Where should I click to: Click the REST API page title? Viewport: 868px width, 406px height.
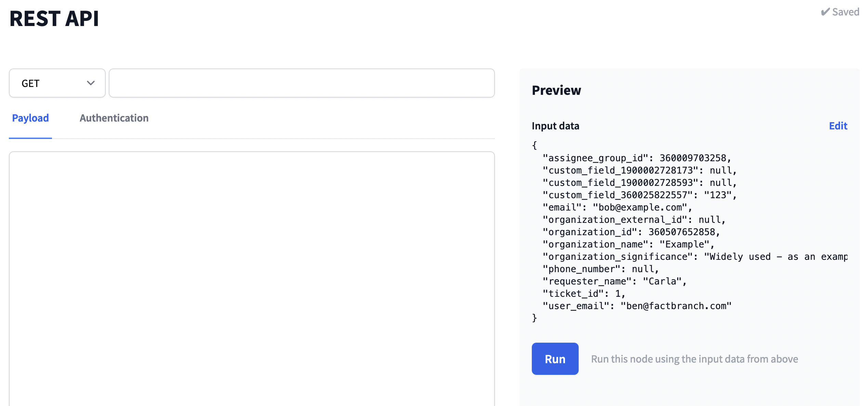tap(54, 19)
